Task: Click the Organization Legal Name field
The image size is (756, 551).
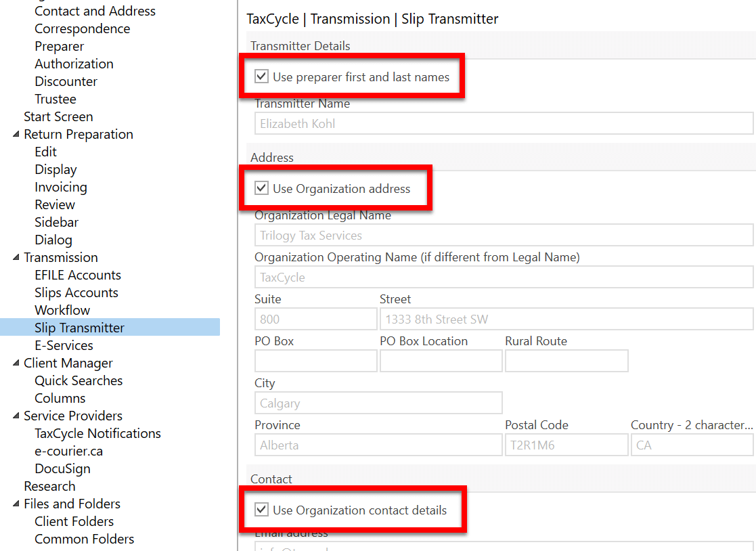Action: 504,236
